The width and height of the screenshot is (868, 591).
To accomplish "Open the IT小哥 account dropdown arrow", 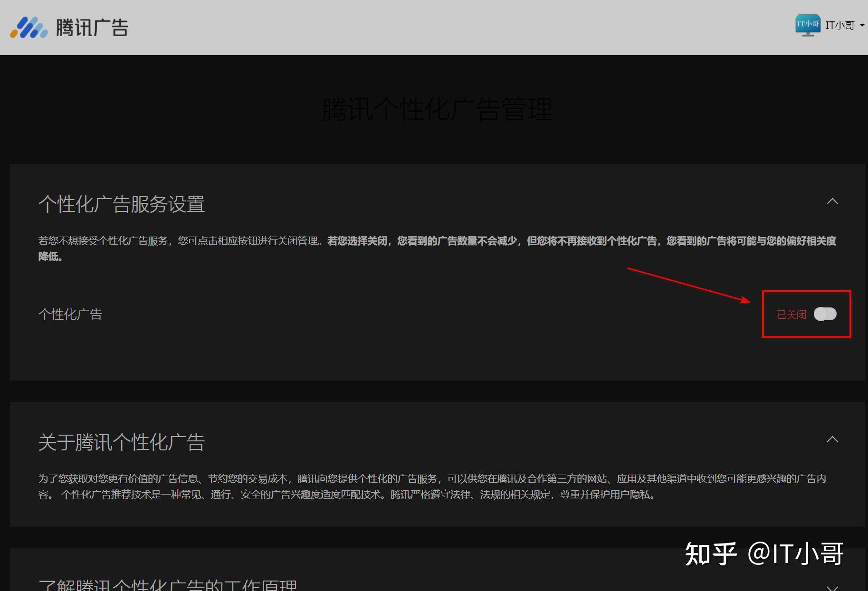I will click(862, 26).
